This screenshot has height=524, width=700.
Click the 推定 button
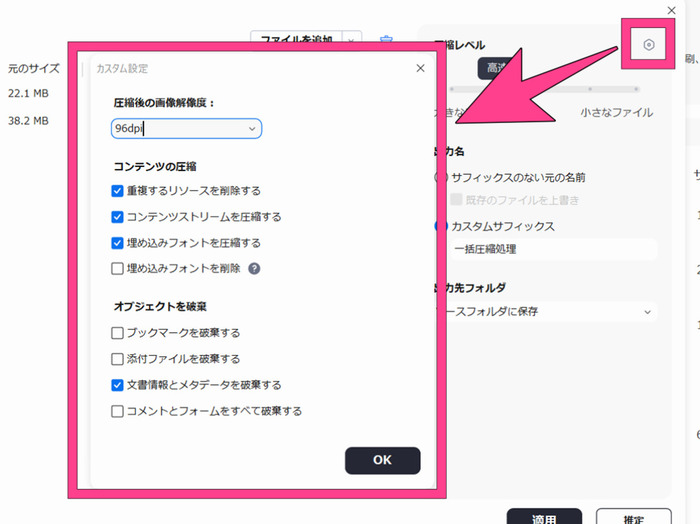633,516
